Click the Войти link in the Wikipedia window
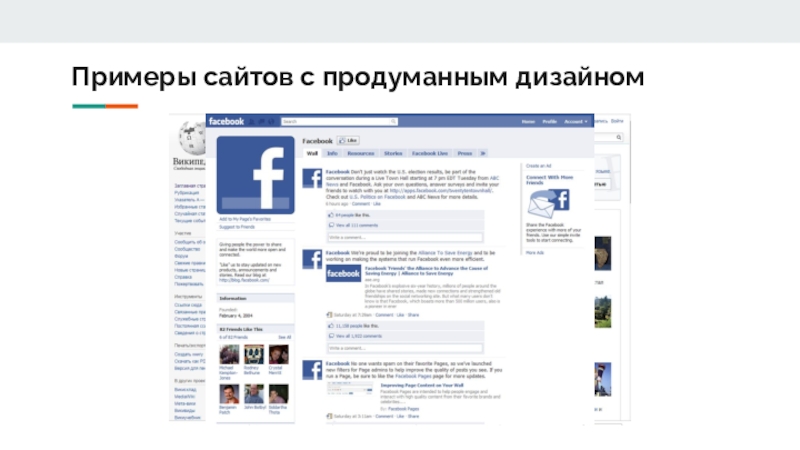 [x=617, y=121]
